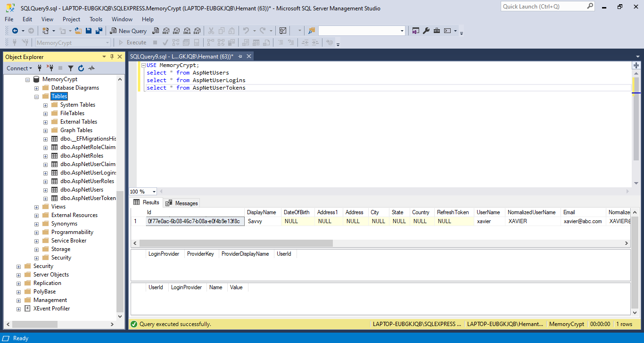This screenshot has height=343, width=644.
Task: Create a Database Engine Query from the toolbar icon
Action: (155, 31)
